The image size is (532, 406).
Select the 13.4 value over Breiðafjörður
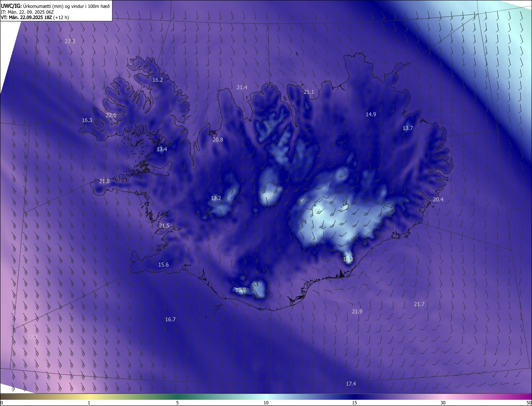click(162, 149)
